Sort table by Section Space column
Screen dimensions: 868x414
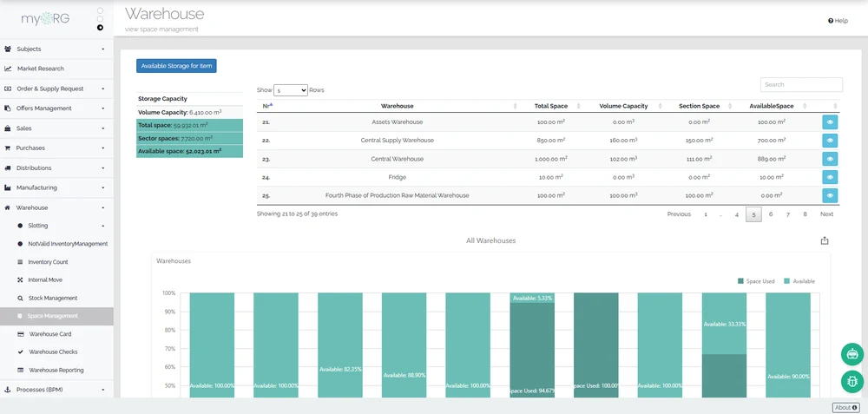click(x=699, y=106)
